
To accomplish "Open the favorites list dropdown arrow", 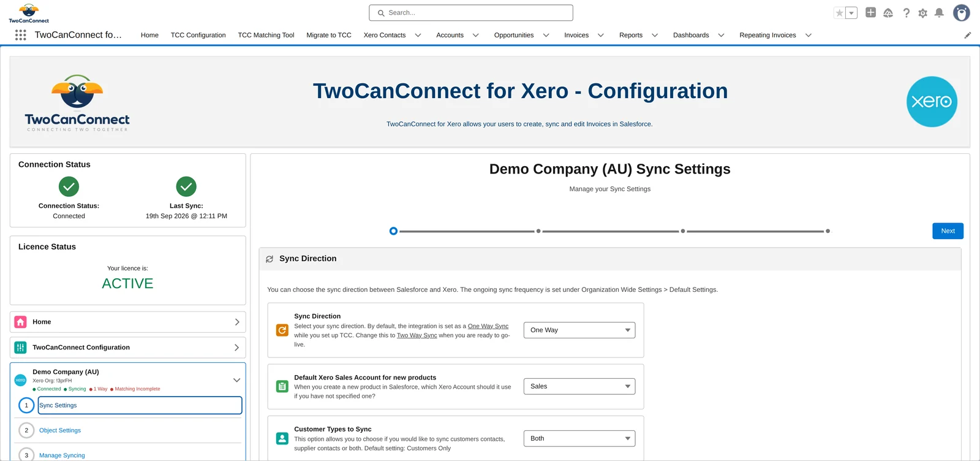I will pos(851,13).
